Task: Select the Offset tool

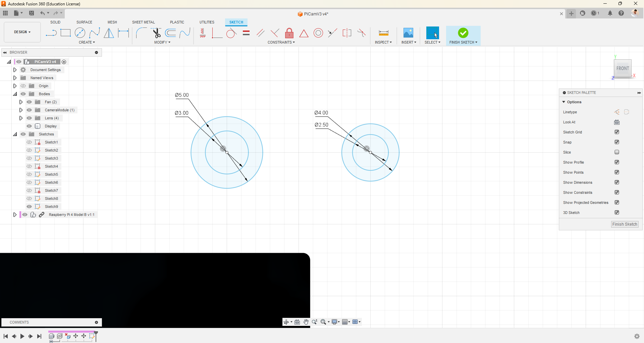Action: pos(171,33)
